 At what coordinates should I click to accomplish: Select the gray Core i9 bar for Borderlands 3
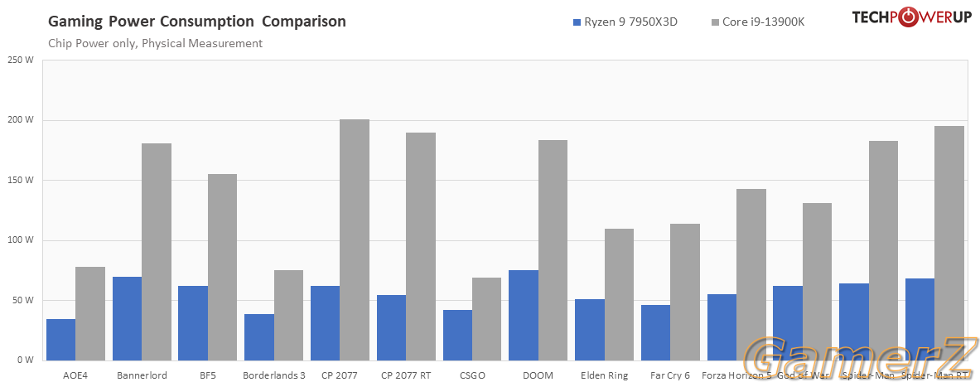point(289,315)
